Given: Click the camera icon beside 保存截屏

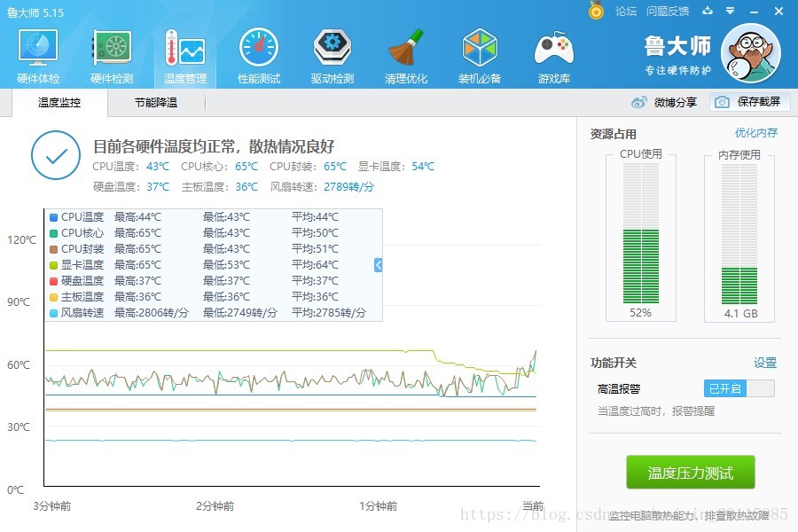Looking at the screenshot, I should click(722, 102).
